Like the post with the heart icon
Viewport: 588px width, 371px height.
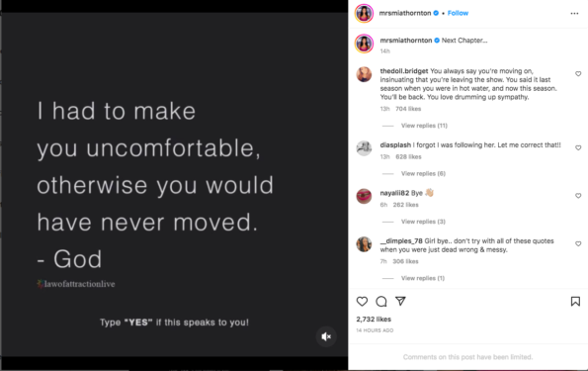(362, 301)
